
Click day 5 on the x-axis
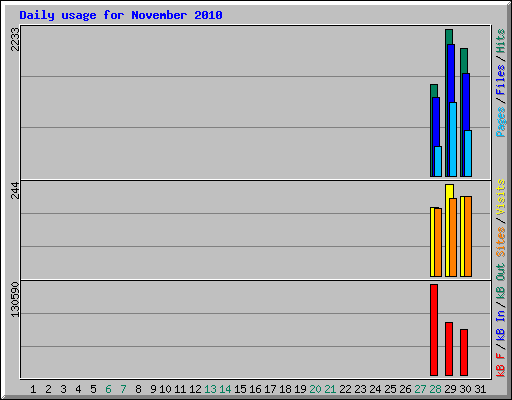click(x=93, y=389)
